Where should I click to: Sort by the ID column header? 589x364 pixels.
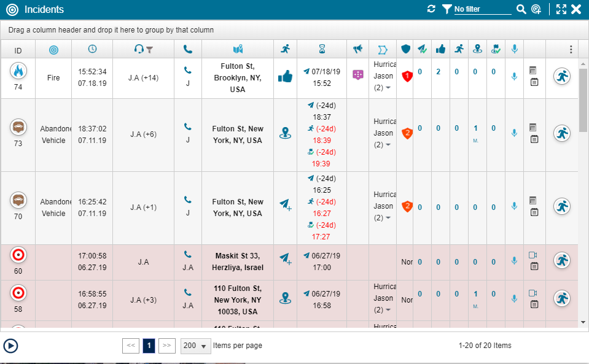click(x=18, y=50)
